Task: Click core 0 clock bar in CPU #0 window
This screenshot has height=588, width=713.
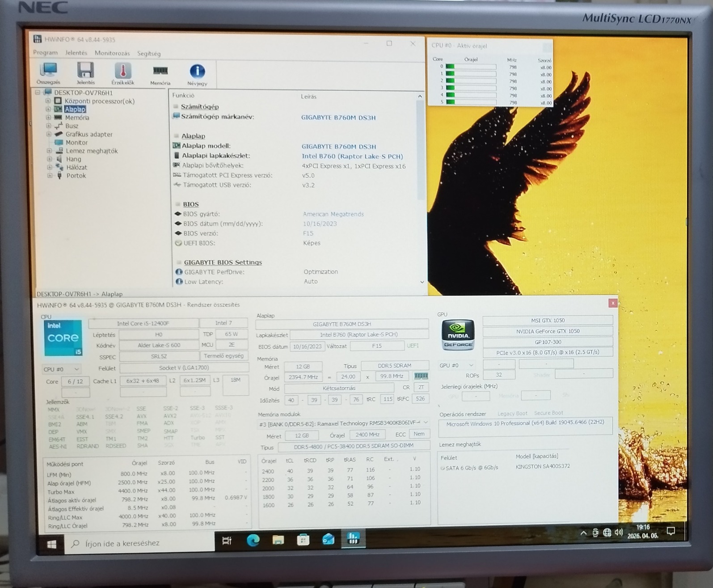Action: tap(471, 67)
